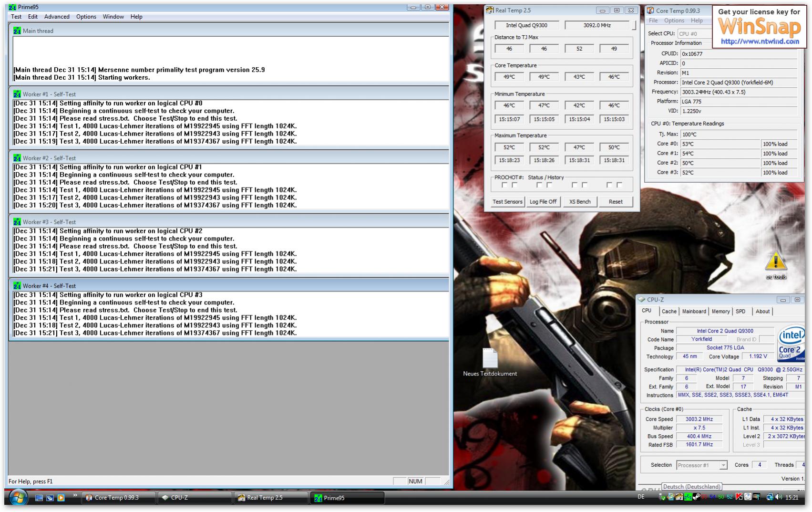Image resolution: width=812 pixels, height=512 pixels.
Task: Click the Core Voltage value 1.192 V
Action: pyautogui.click(x=758, y=356)
